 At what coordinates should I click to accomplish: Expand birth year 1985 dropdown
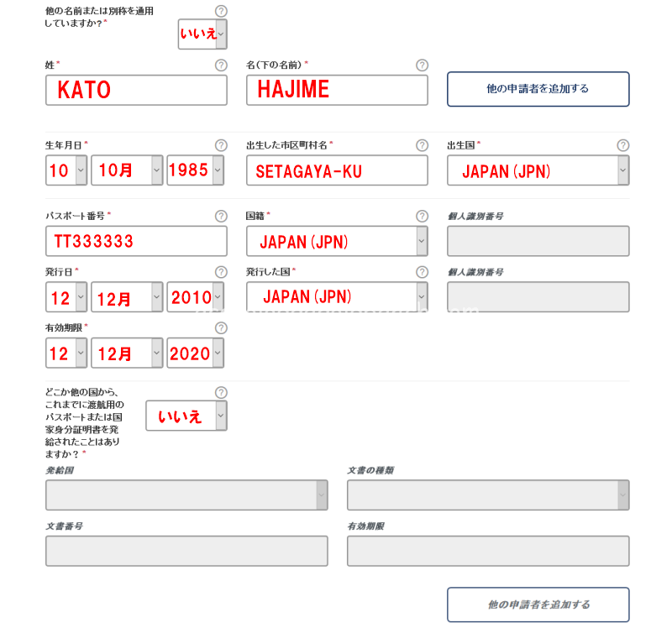[195, 170]
